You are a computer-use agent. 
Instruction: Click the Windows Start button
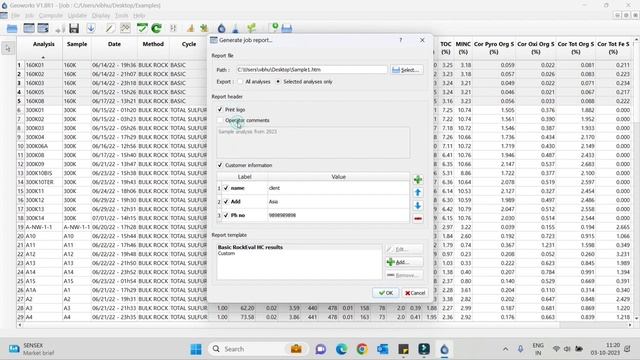click(196, 349)
